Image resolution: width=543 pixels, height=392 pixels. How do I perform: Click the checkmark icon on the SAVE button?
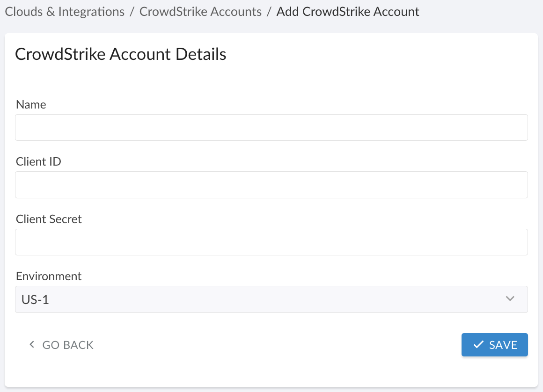tap(478, 345)
